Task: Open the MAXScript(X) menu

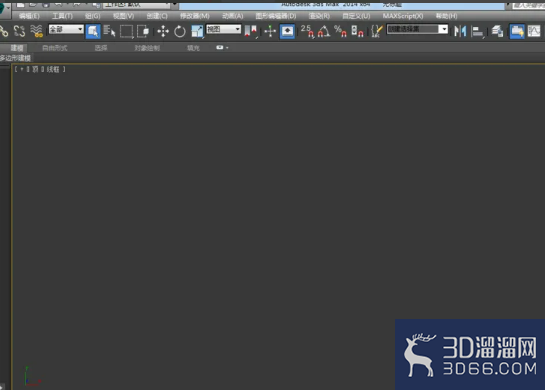Action: [403, 16]
